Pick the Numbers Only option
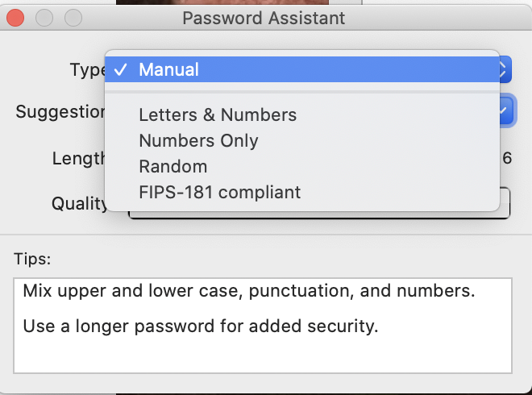This screenshot has height=395, width=532. tap(198, 141)
